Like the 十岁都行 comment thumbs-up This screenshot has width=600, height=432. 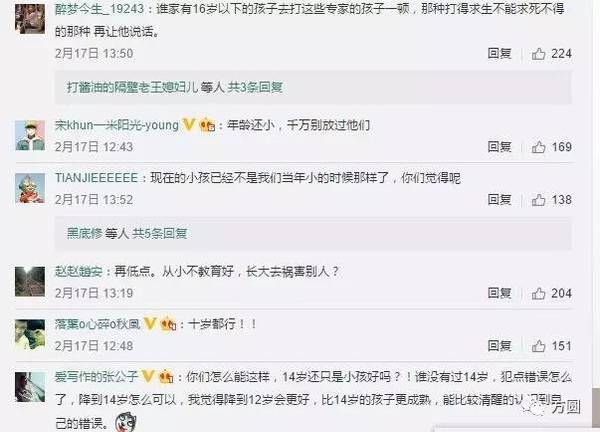click(538, 346)
